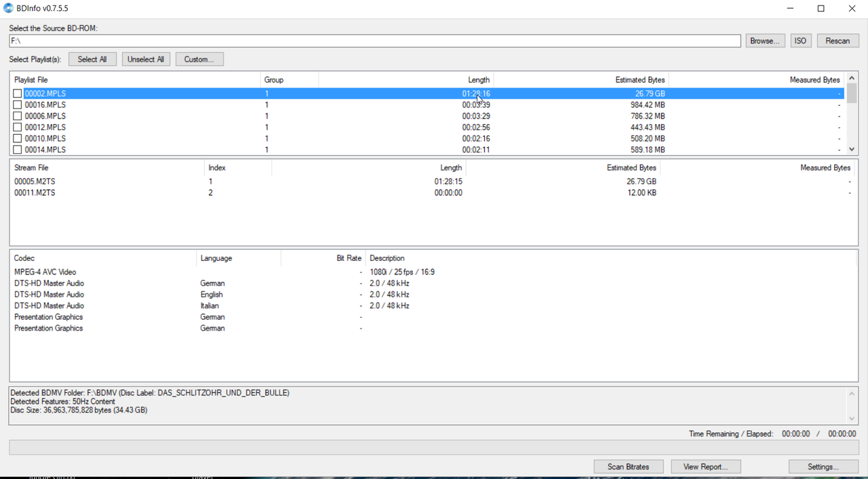
Task: Minimize the BDInfo window
Action: click(791, 9)
